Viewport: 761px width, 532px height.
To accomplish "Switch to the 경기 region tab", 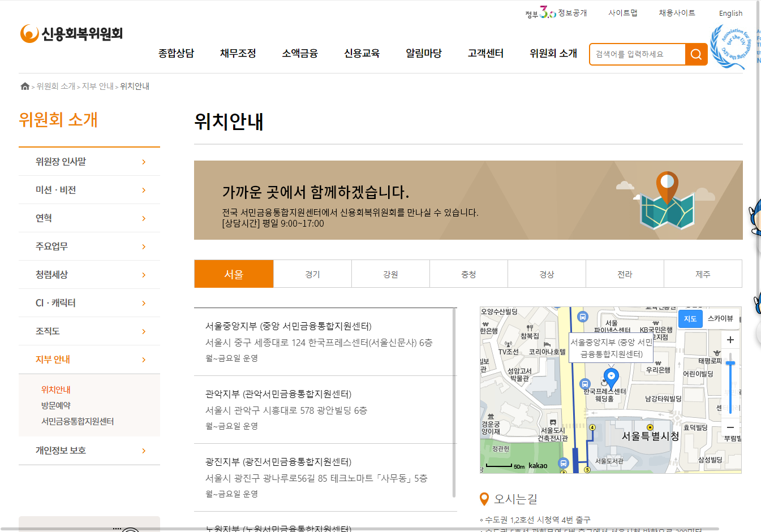I will point(312,274).
